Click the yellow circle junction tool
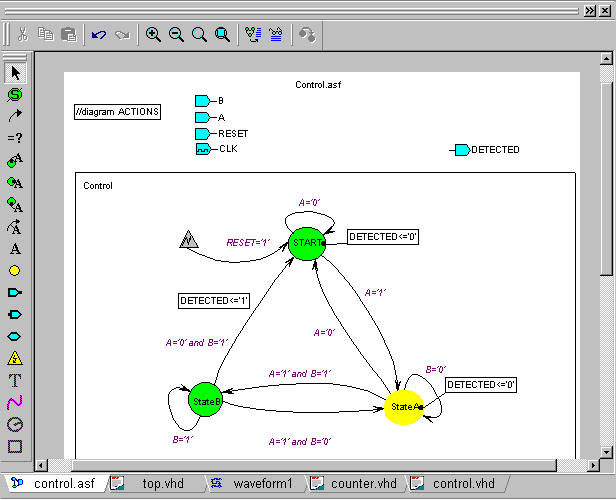 [15, 270]
